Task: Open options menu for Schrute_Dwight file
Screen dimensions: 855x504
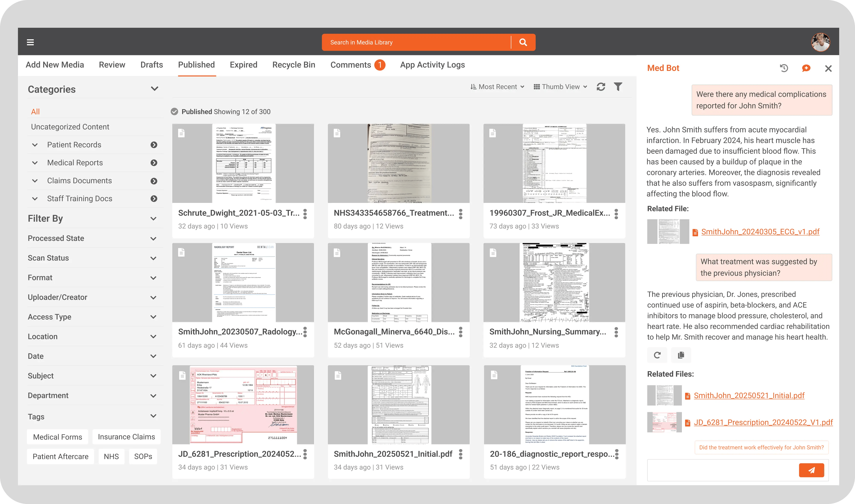Action: pos(305,214)
